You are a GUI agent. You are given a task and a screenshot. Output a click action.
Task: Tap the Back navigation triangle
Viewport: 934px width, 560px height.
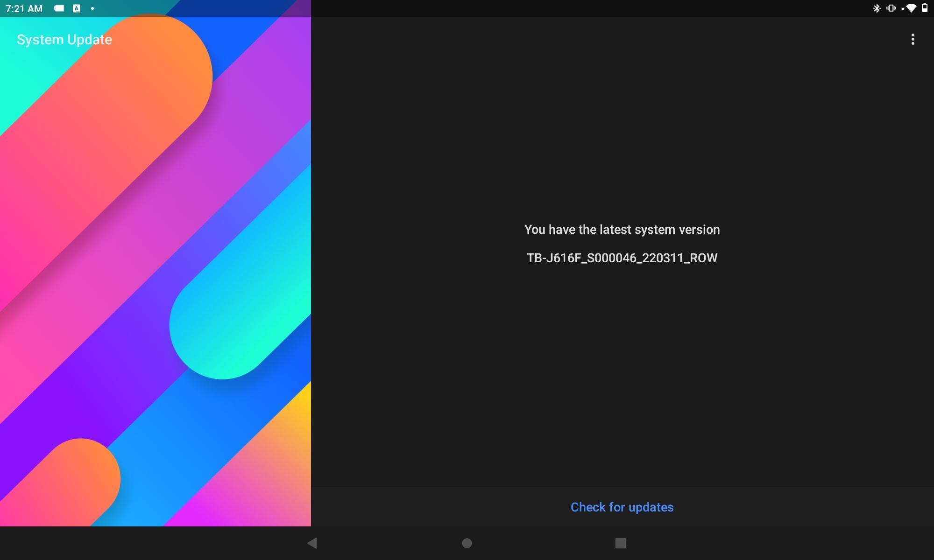pyautogui.click(x=312, y=543)
